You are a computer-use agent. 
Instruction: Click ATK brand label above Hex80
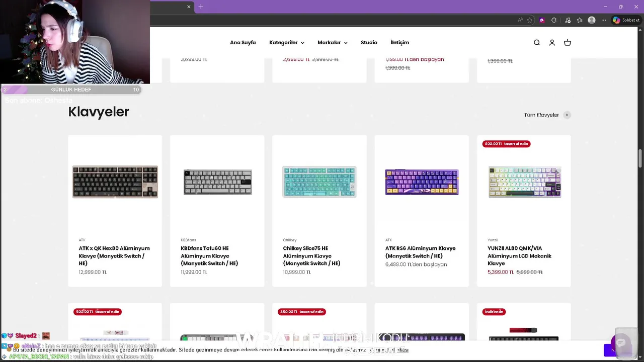click(x=82, y=240)
